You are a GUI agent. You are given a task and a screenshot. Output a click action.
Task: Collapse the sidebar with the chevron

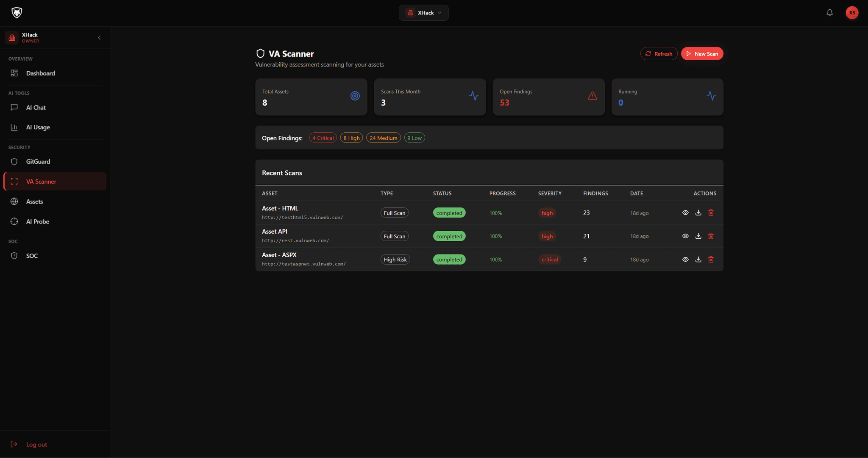[99, 38]
